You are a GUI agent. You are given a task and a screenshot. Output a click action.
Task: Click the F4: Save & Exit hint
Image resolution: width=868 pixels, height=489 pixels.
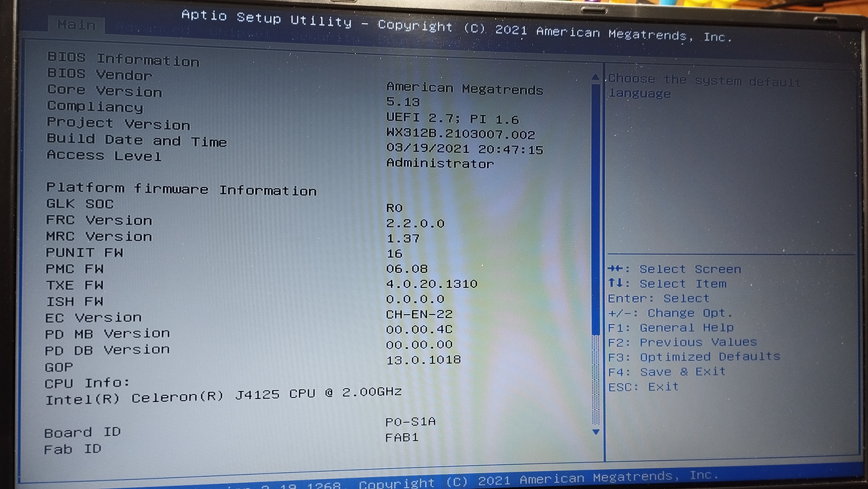[667, 372]
